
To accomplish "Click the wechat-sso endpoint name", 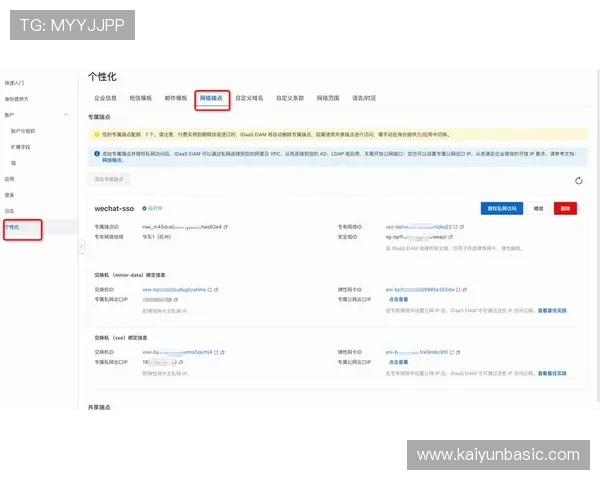I will pyautogui.click(x=114, y=209).
